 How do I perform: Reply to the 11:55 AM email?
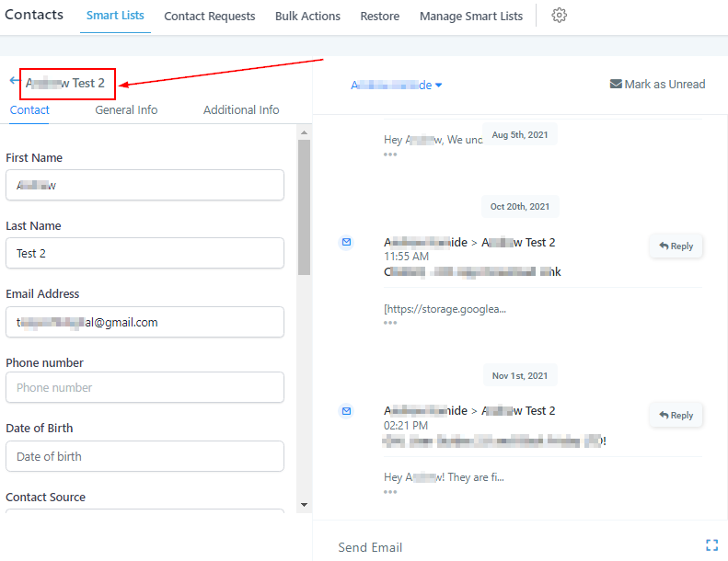(x=676, y=246)
